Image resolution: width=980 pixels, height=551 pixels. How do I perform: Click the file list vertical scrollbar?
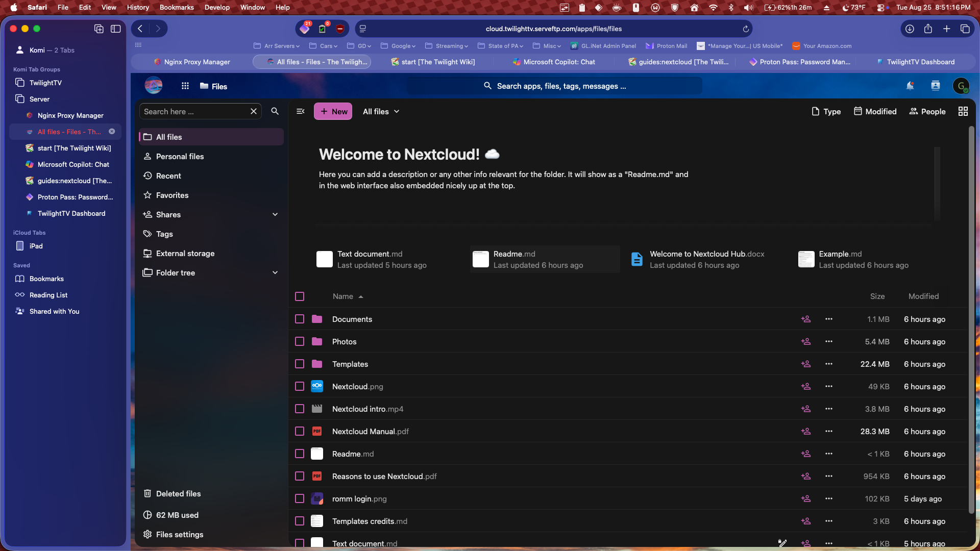[971, 319]
